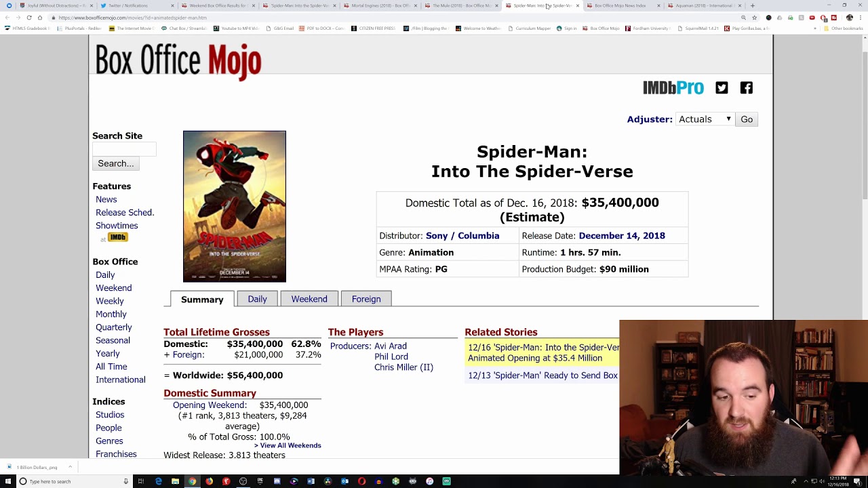Image resolution: width=868 pixels, height=488 pixels.
Task: Open the Weekly box office link
Action: (110, 301)
